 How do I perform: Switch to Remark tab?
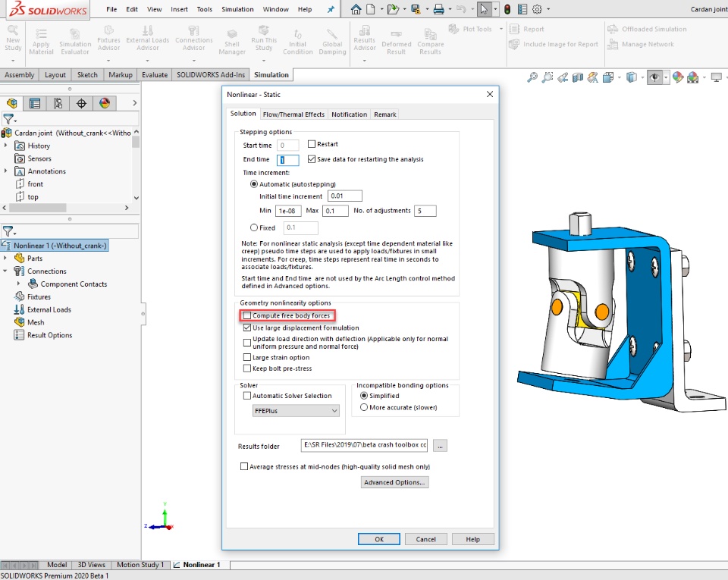(x=385, y=114)
